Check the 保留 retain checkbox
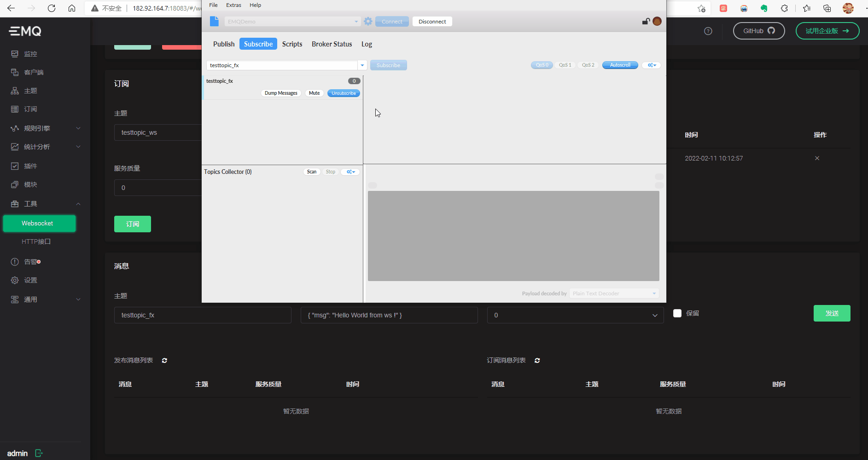The height and width of the screenshot is (460, 868). click(x=677, y=313)
